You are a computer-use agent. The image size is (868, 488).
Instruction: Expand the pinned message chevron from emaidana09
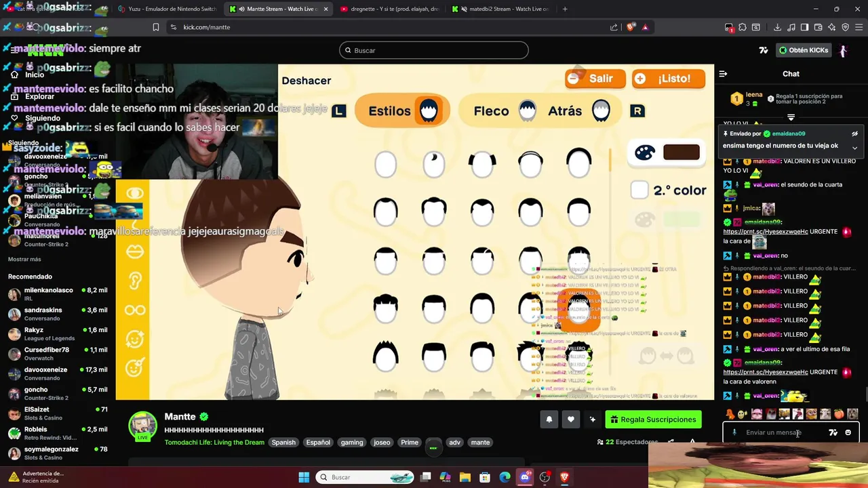click(x=854, y=147)
